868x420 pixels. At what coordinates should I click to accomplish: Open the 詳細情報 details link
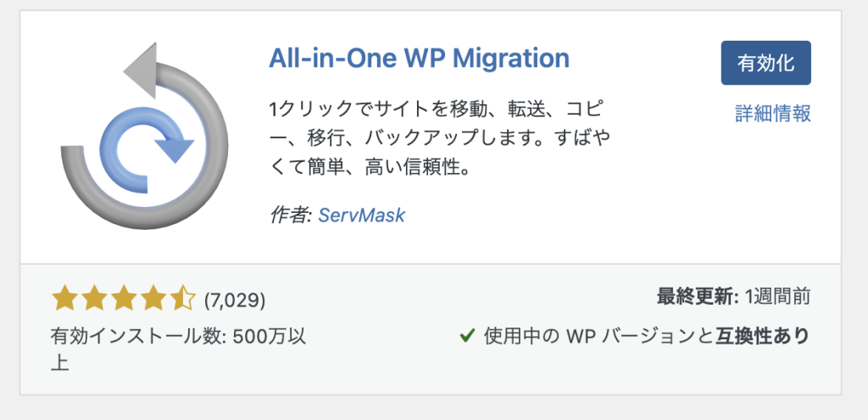click(x=773, y=113)
